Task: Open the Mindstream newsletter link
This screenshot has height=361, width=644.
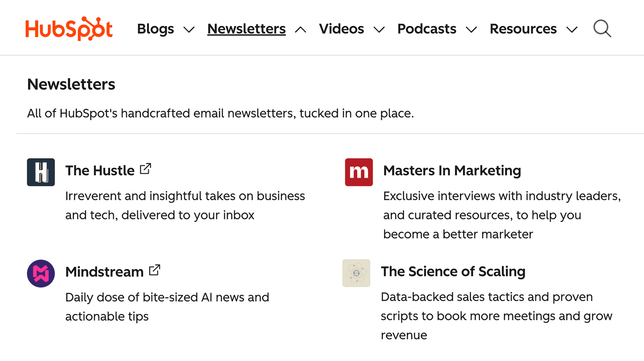Action: tap(104, 271)
